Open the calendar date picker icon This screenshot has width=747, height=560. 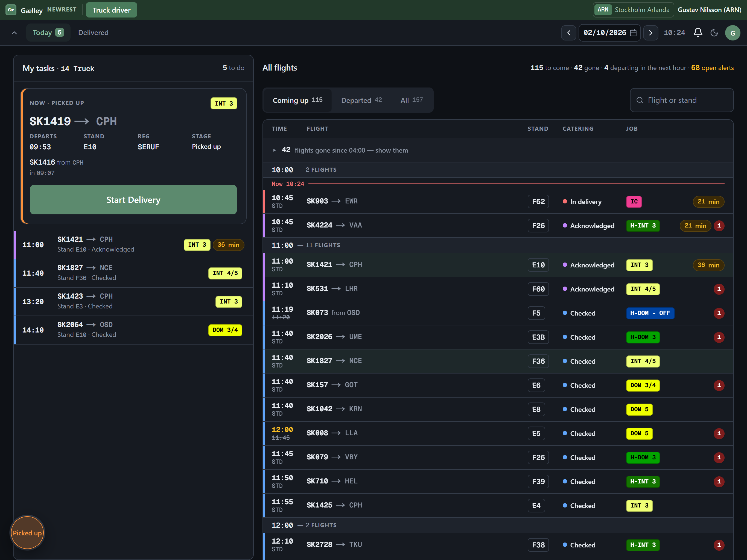tap(633, 33)
